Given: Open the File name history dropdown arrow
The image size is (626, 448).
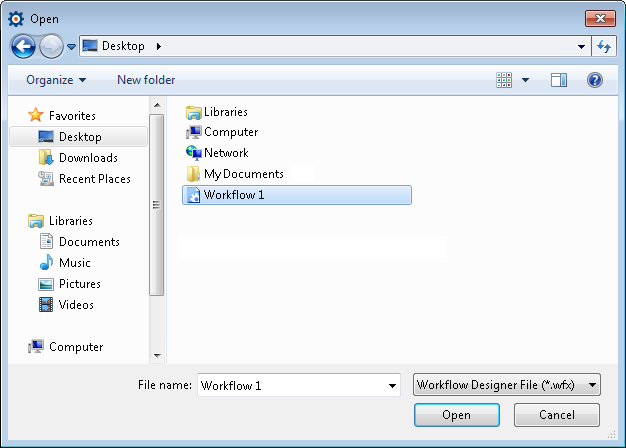Looking at the screenshot, I should tap(392, 385).
